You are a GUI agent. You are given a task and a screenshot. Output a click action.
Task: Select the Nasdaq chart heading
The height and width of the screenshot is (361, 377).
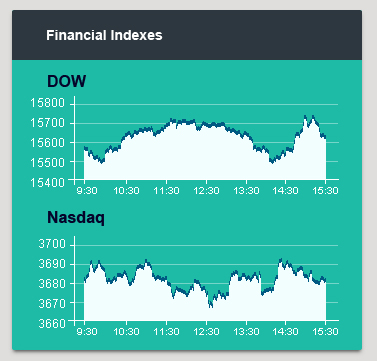click(x=76, y=218)
